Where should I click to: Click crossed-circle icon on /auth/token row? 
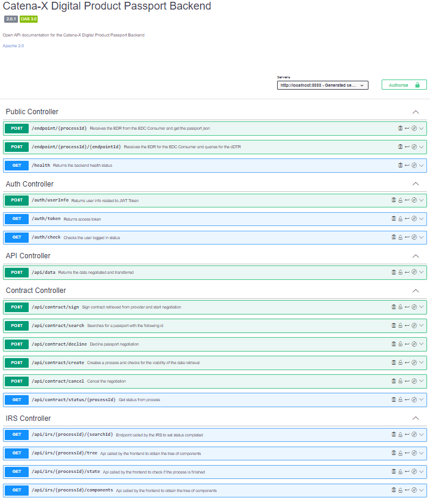pyautogui.click(x=414, y=219)
